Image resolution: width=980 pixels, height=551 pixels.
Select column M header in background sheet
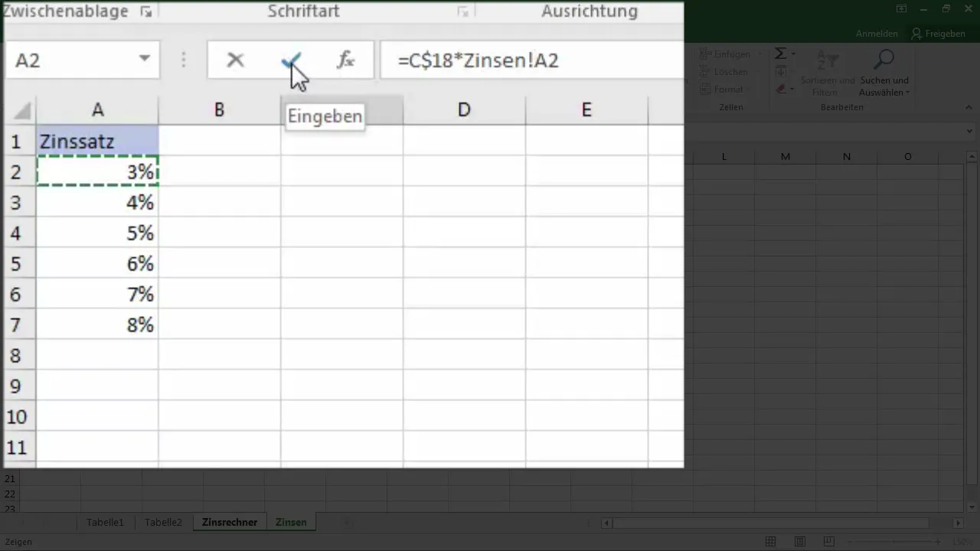[x=786, y=156]
